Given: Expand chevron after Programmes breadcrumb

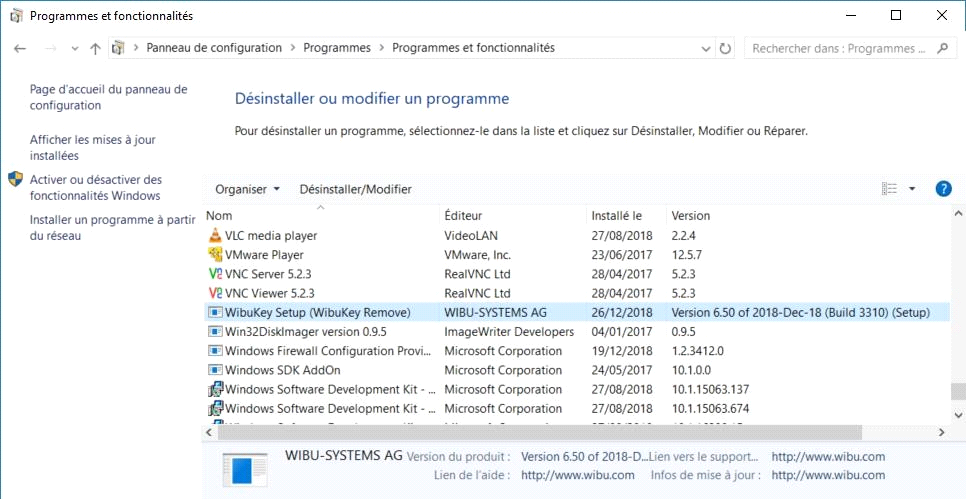Looking at the screenshot, I should click(382, 47).
